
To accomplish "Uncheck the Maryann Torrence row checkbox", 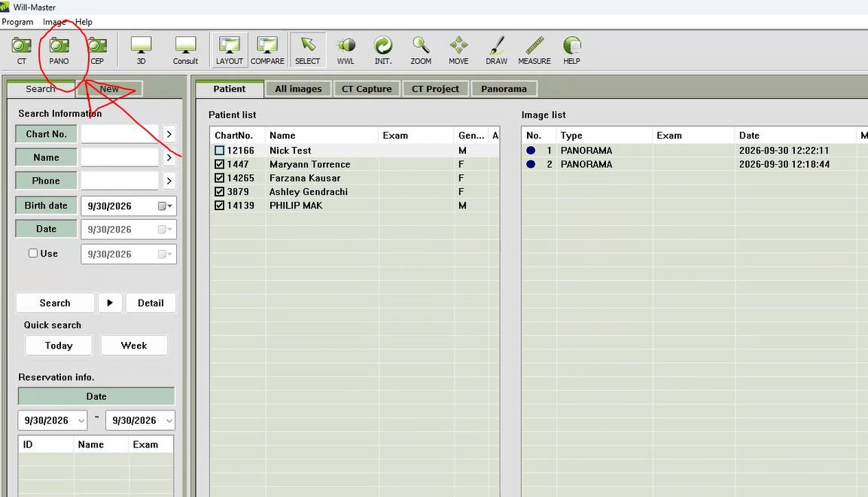I will pyautogui.click(x=220, y=164).
